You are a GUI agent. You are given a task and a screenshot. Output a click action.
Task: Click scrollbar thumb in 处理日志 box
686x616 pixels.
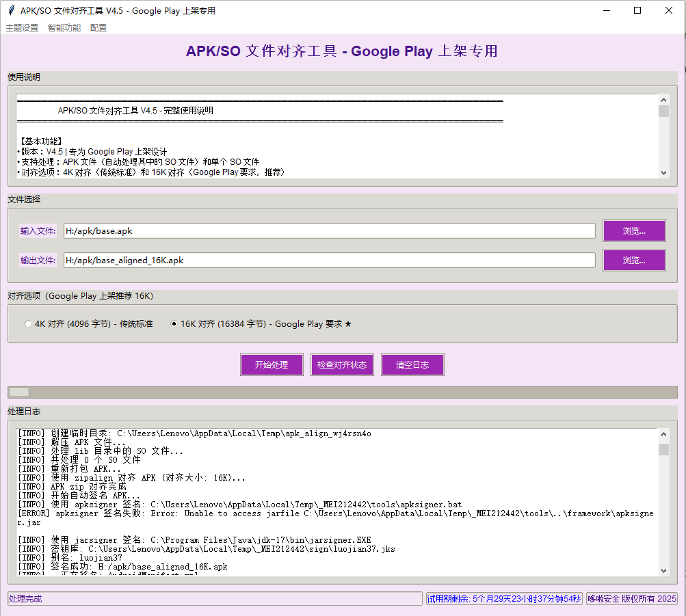click(x=663, y=449)
